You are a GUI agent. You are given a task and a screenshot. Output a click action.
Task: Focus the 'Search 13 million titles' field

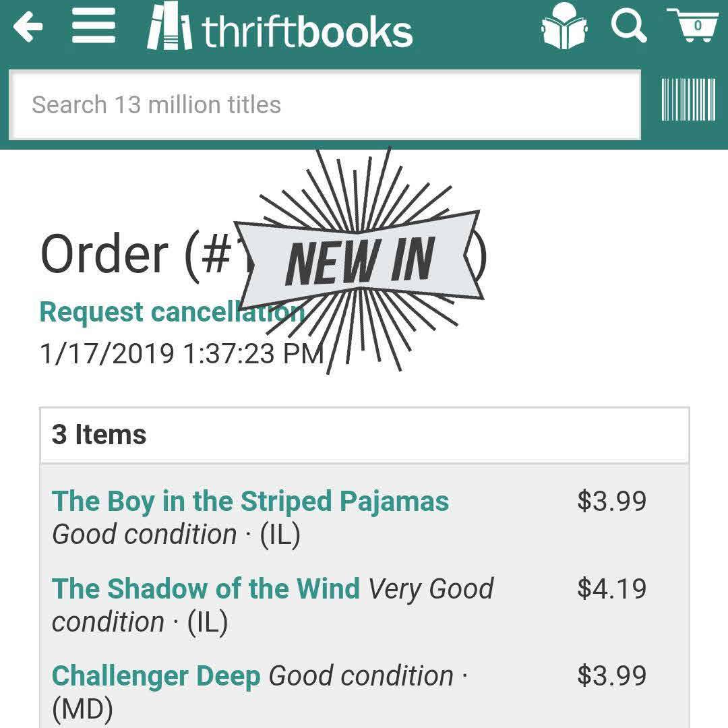click(x=324, y=104)
